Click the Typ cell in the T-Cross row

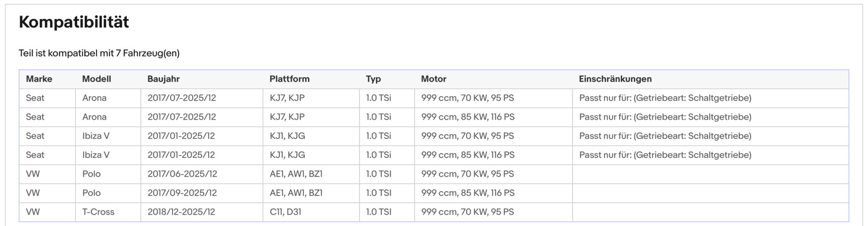coord(378,212)
